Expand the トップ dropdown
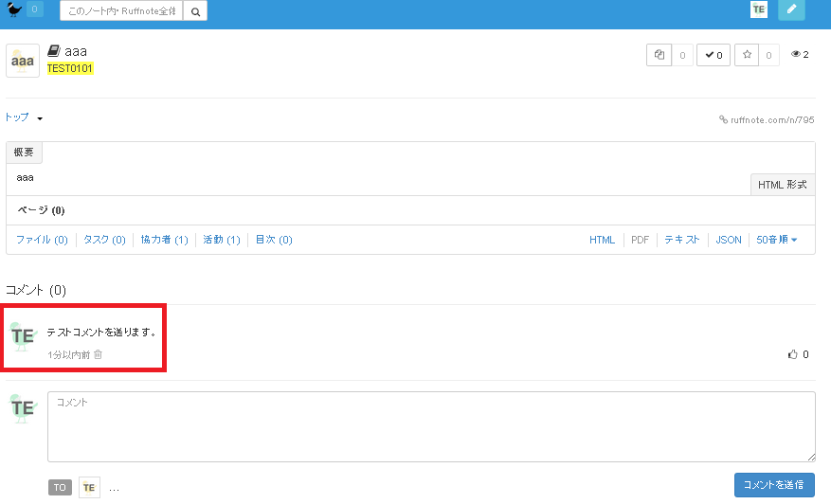Viewport: 831px width, 504px height. pos(24,117)
